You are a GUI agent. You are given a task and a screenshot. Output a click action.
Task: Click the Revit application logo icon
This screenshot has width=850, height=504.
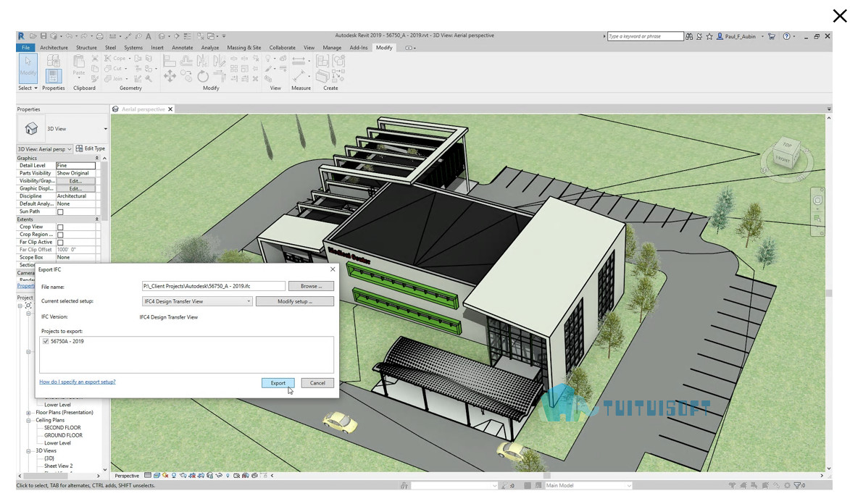tap(20, 35)
